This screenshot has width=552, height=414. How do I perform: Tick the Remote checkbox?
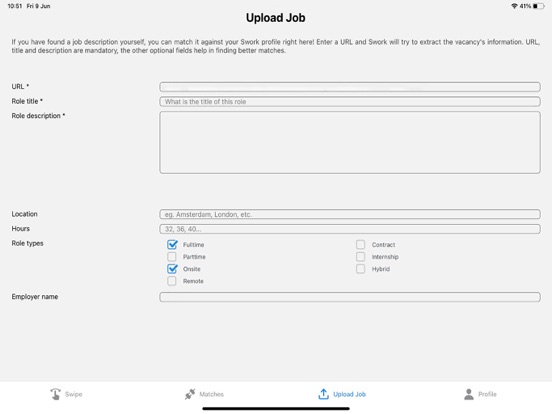click(172, 281)
